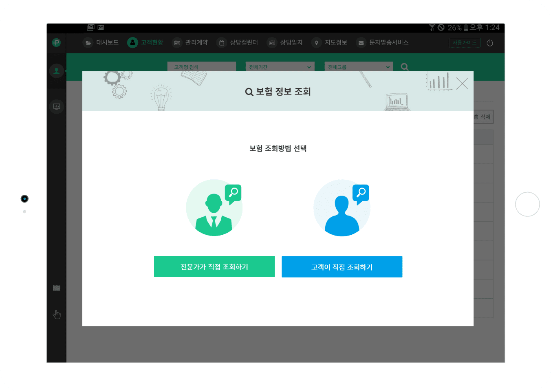This screenshot has height=392, width=551.
Task: Open the 상담일지 menu
Action: point(291,42)
